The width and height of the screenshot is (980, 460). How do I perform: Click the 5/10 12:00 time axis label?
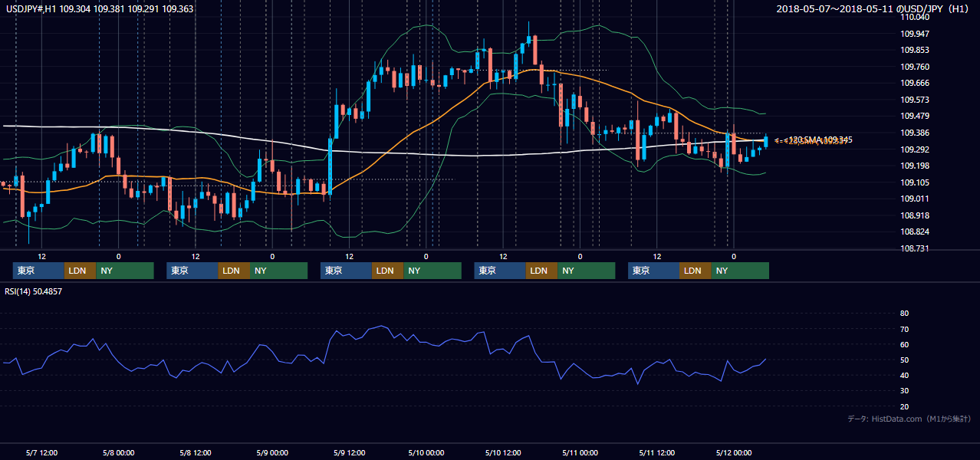click(x=502, y=452)
